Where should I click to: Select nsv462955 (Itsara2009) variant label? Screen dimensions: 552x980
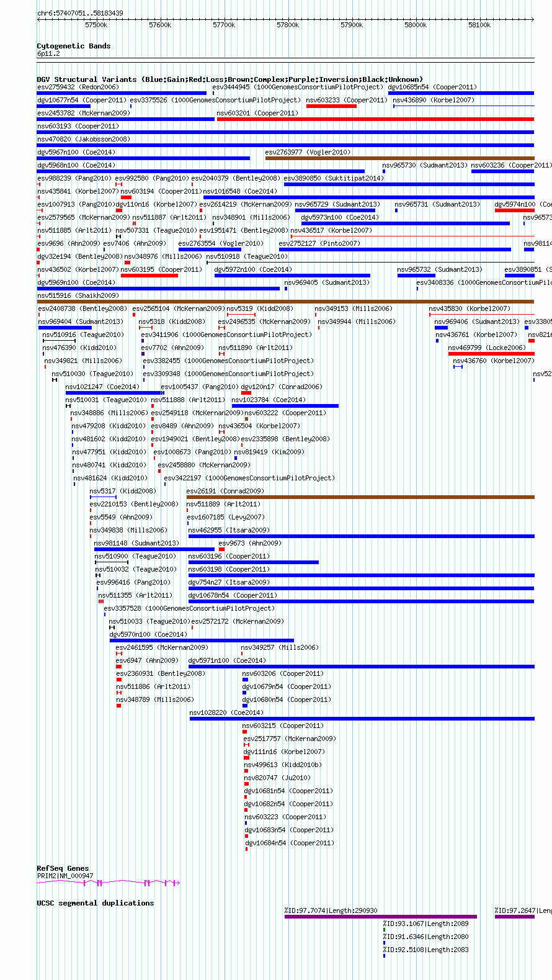pos(229,530)
